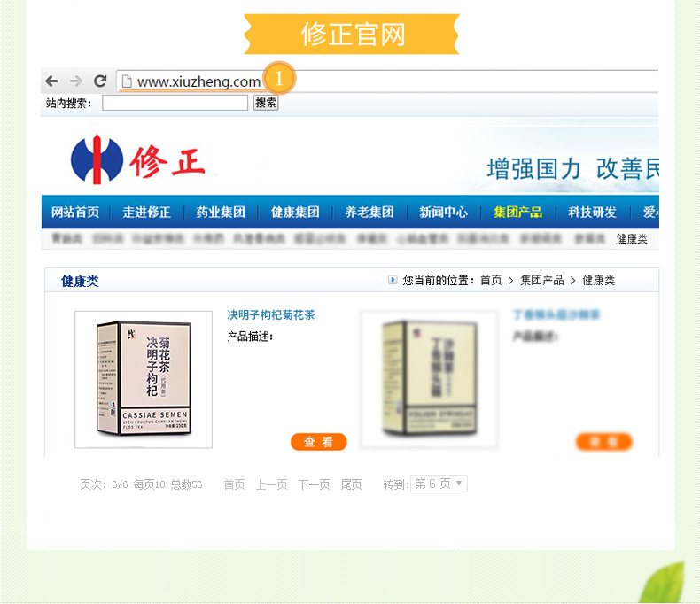Screen dimensions: 700x604
Task: Open the 走进修正 menu item
Action: point(147,212)
